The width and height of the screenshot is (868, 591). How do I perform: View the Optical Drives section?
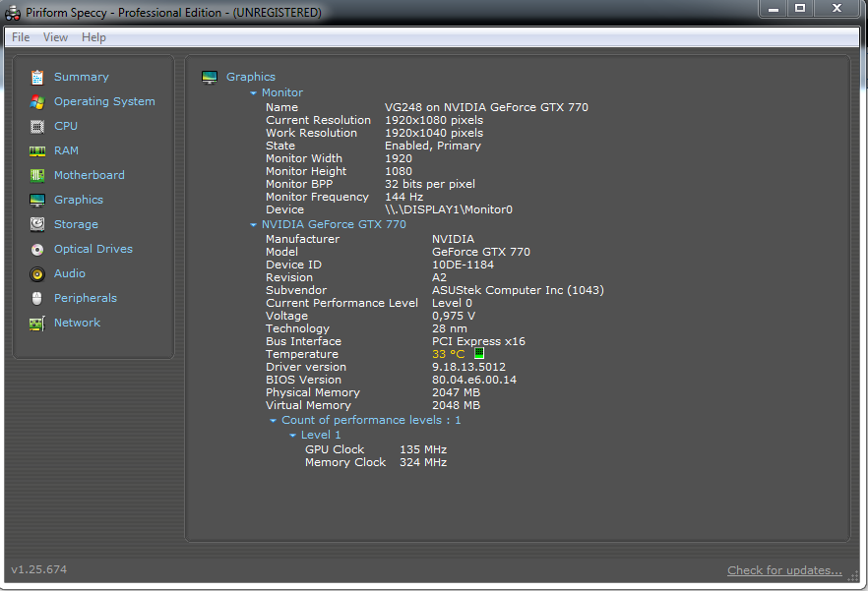[93, 249]
